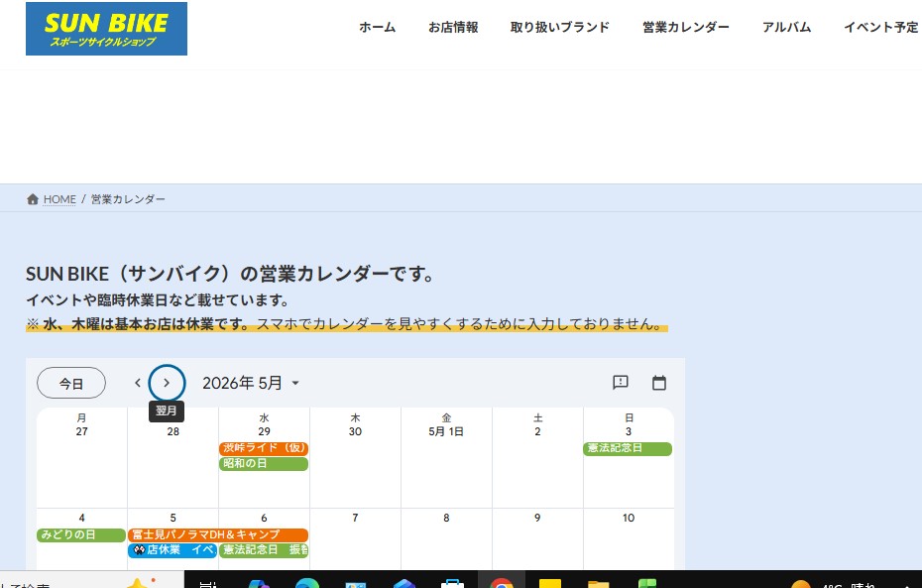
Task: Follow the HOME breadcrumb link
Action: [x=59, y=199]
